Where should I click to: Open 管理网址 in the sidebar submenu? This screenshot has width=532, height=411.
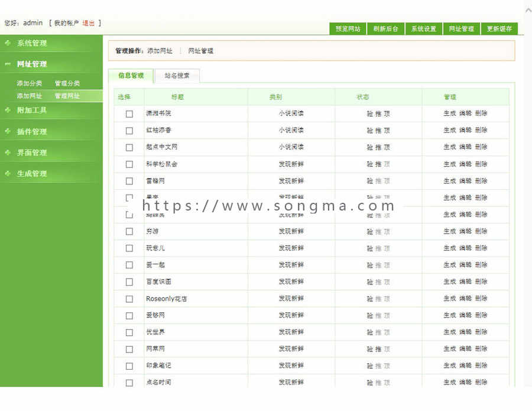pyautogui.click(x=67, y=96)
